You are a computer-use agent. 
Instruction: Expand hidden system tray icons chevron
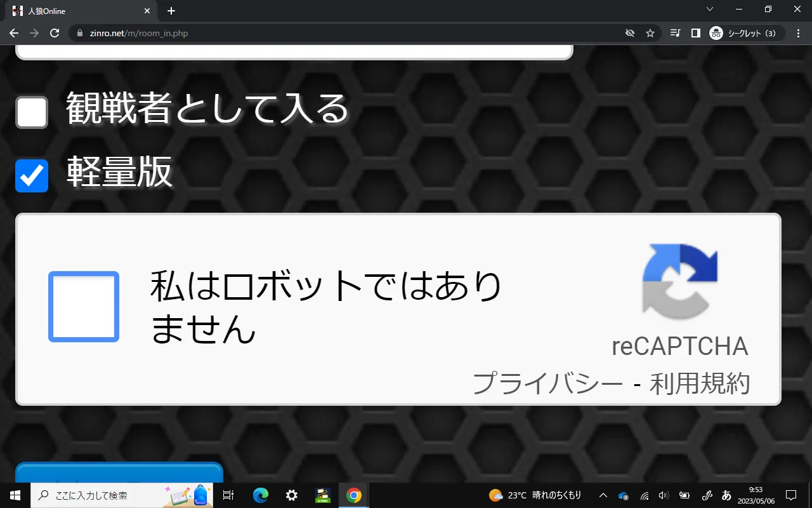[x=603, y=495]
